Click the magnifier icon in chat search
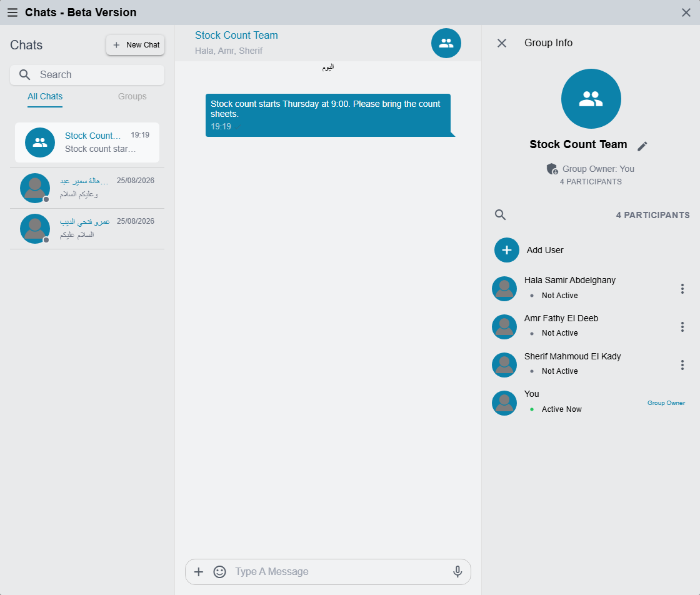 [x=25, y=75]
